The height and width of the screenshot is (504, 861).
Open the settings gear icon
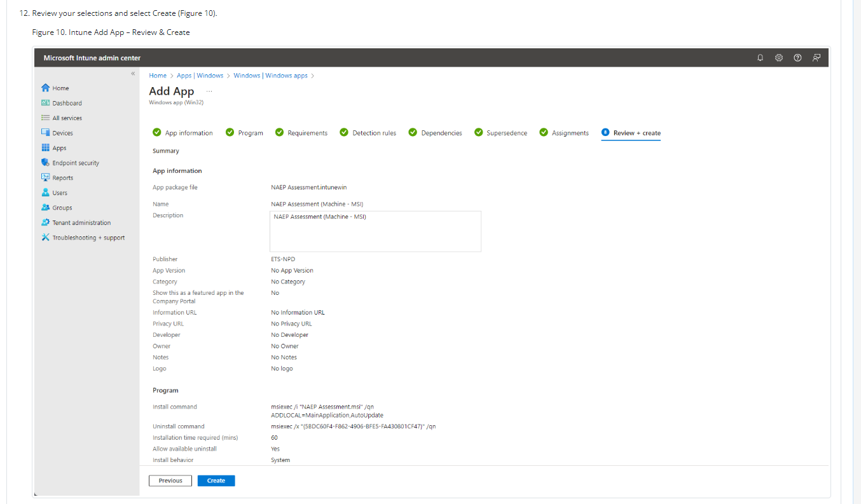[778, 58]
